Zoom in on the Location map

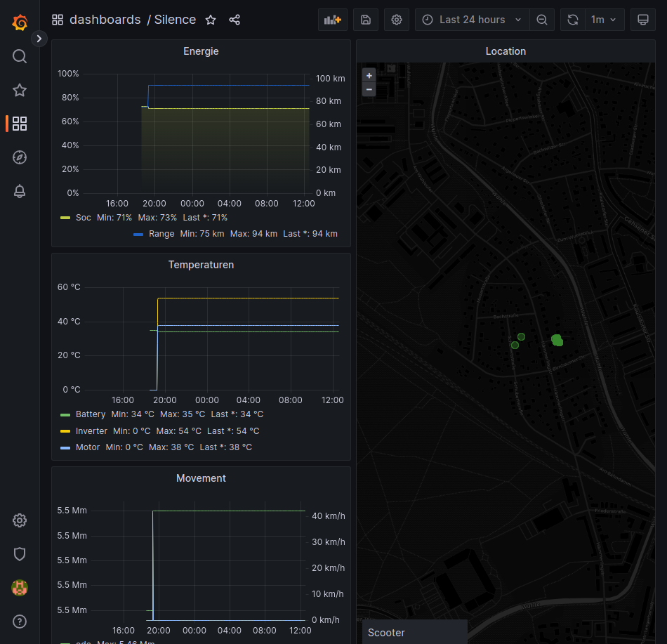[x=369, y=75]
